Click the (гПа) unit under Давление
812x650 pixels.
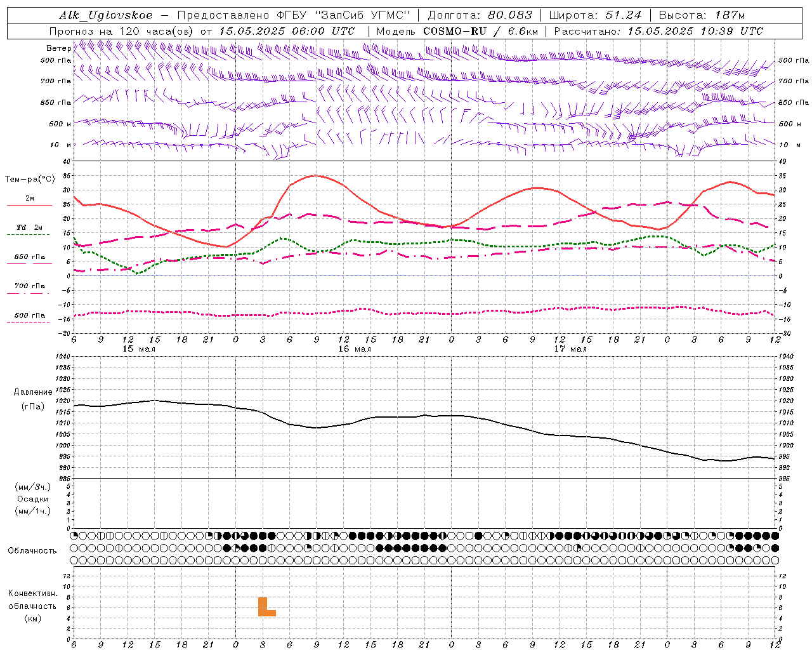[33, 406]
